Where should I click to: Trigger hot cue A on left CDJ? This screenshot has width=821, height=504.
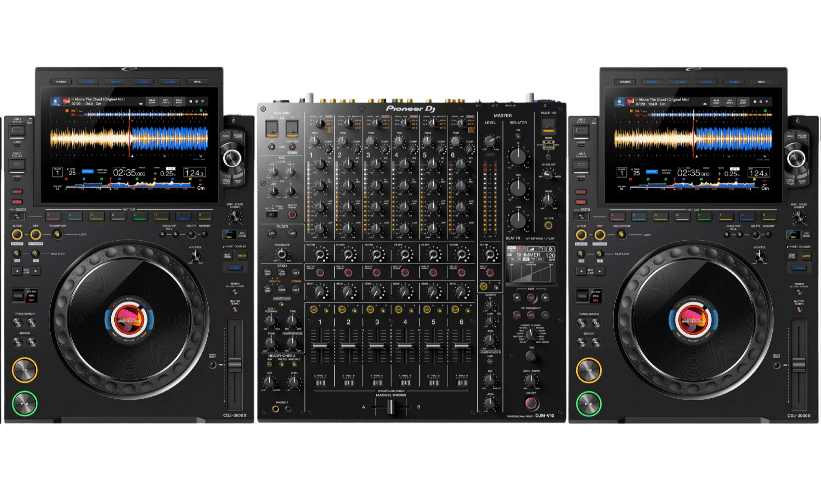53,216
